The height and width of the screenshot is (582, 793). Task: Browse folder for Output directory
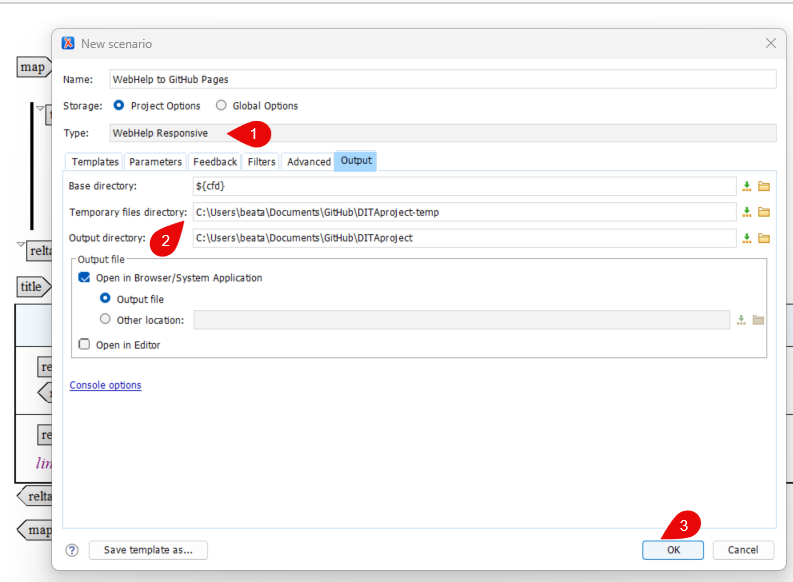coord(764,238)
